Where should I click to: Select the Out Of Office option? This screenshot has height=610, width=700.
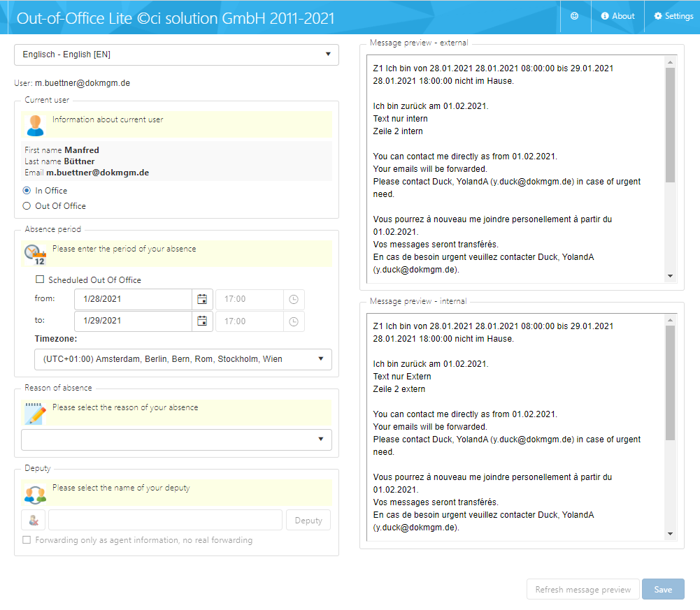(x=27, y=206)
